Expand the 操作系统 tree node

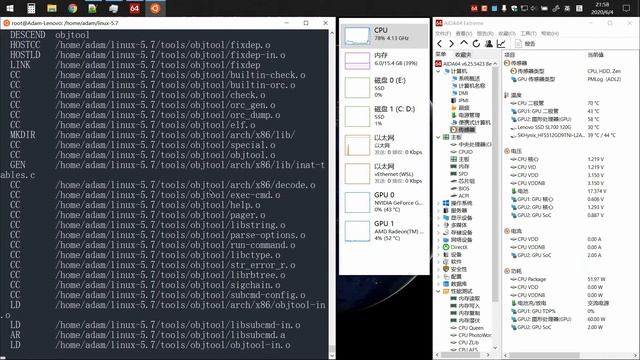pyautogui.click(x=438, y=203)
